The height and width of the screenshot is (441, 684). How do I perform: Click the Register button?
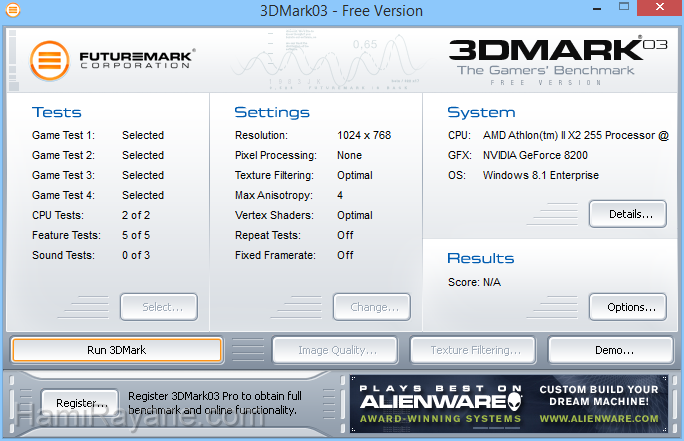click(x=80, y=402)
